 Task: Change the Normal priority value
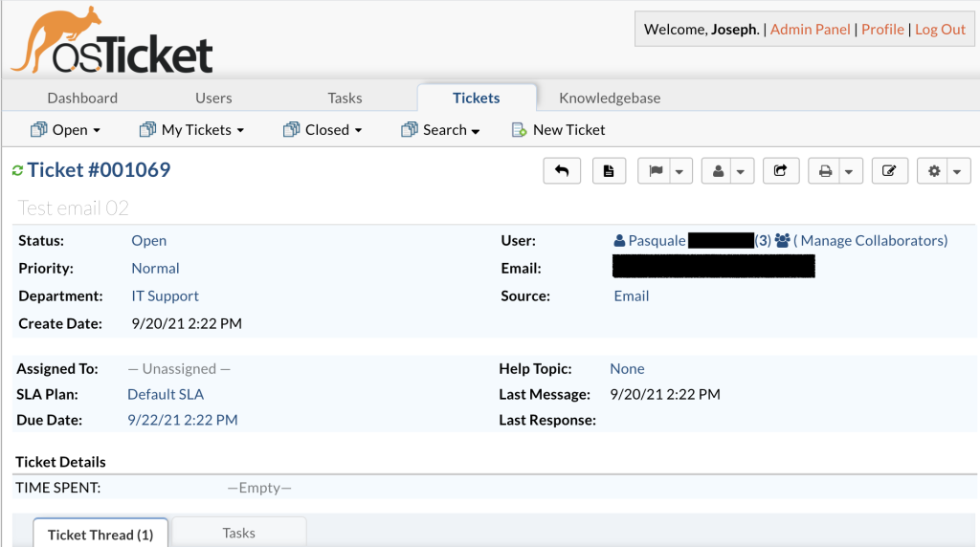pos(155,268)
